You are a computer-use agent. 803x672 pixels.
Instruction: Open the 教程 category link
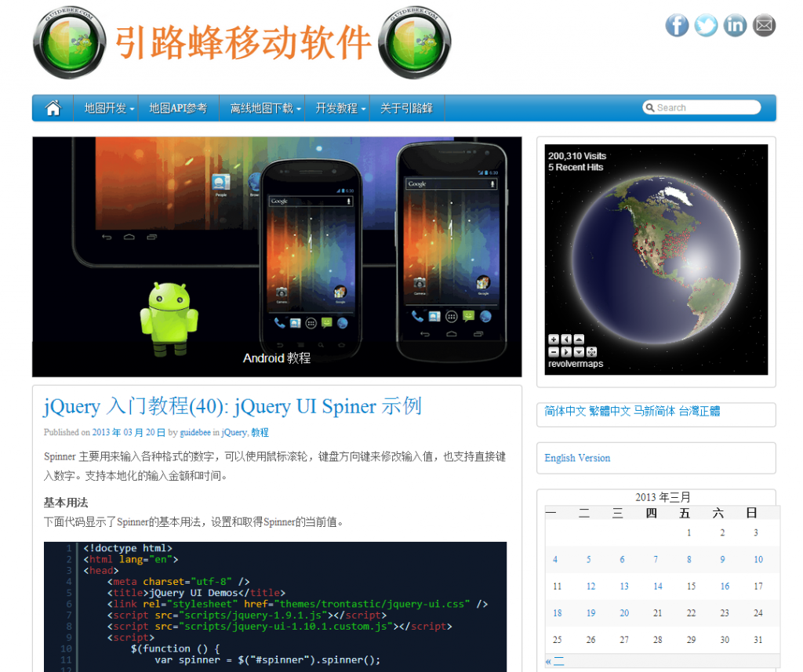tap(260, 432)
